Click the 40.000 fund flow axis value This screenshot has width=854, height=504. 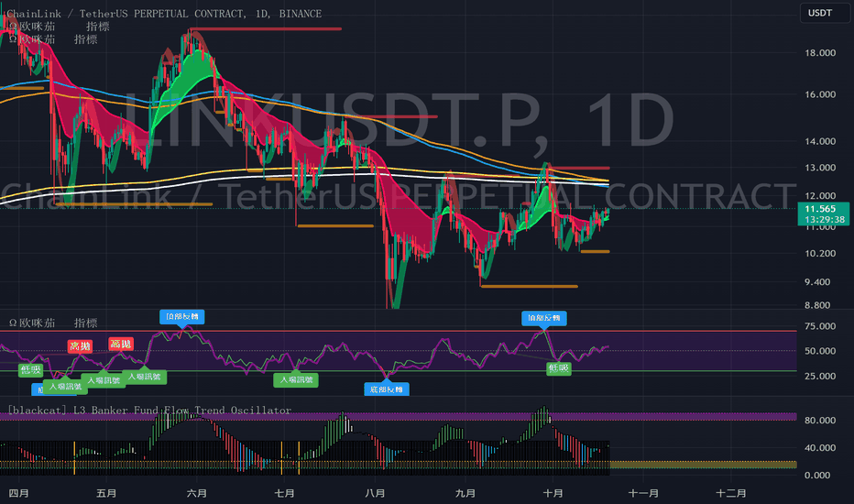click(x=820, y=448)
